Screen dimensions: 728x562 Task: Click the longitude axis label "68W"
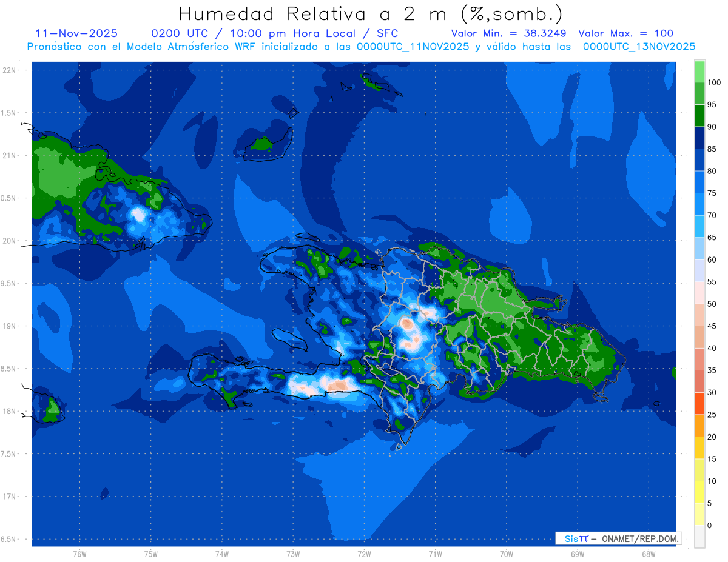pyautogui.click(x=649, y=554)
